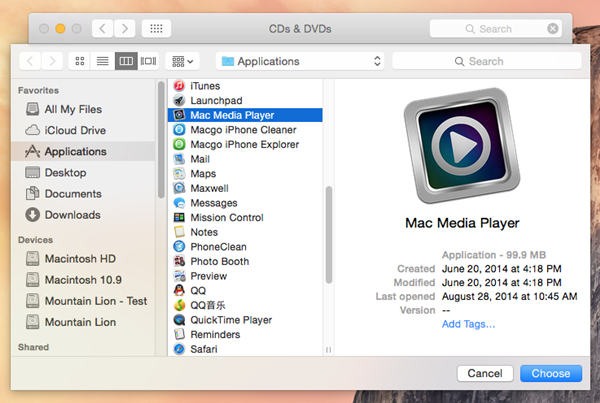Click the QQ penguin icon
This screenshot has width=600, height=403.
179,290
